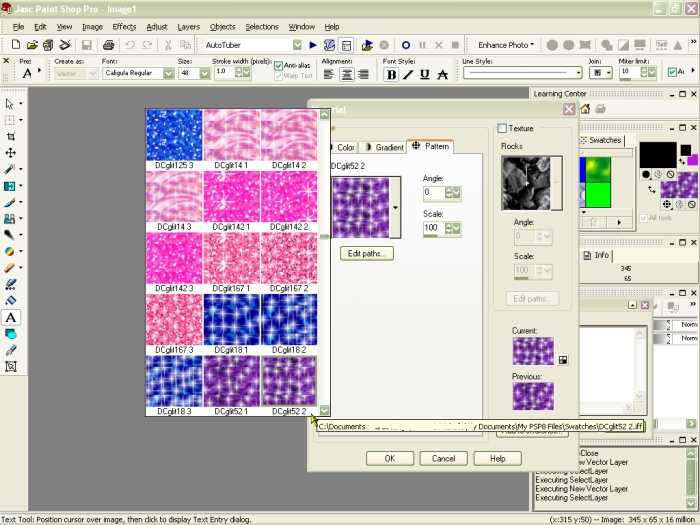
Task: Align text left
Action: [329, 75]
